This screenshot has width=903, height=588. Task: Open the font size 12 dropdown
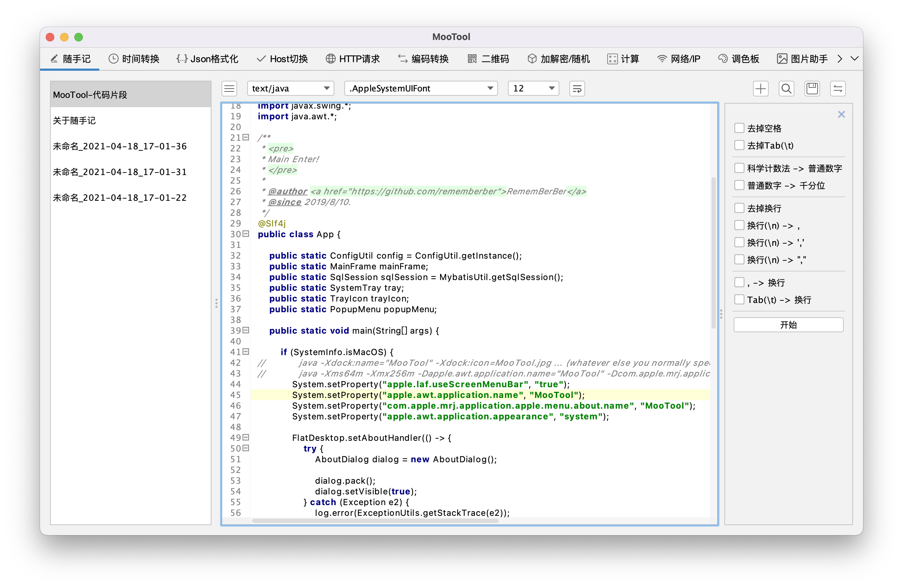point(533,88)
